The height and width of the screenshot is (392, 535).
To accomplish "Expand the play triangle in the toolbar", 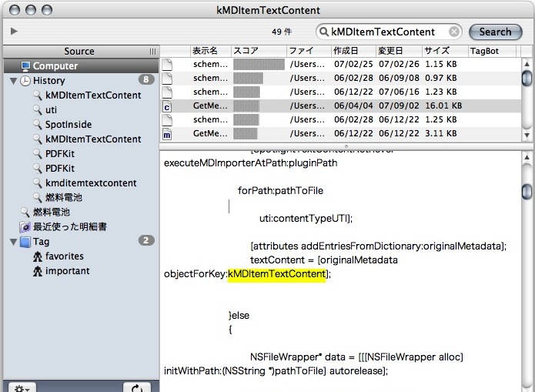I will coord(14,32).
